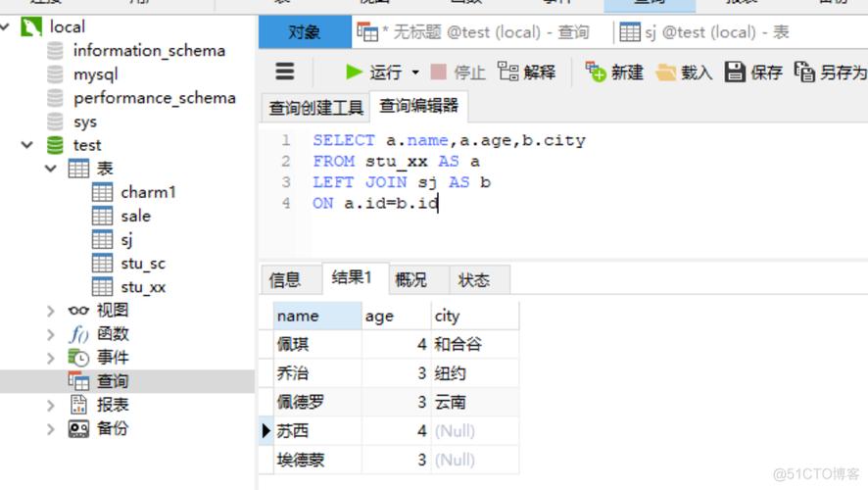Collapse the test database node
868x490 pixels.
point(26,146)
